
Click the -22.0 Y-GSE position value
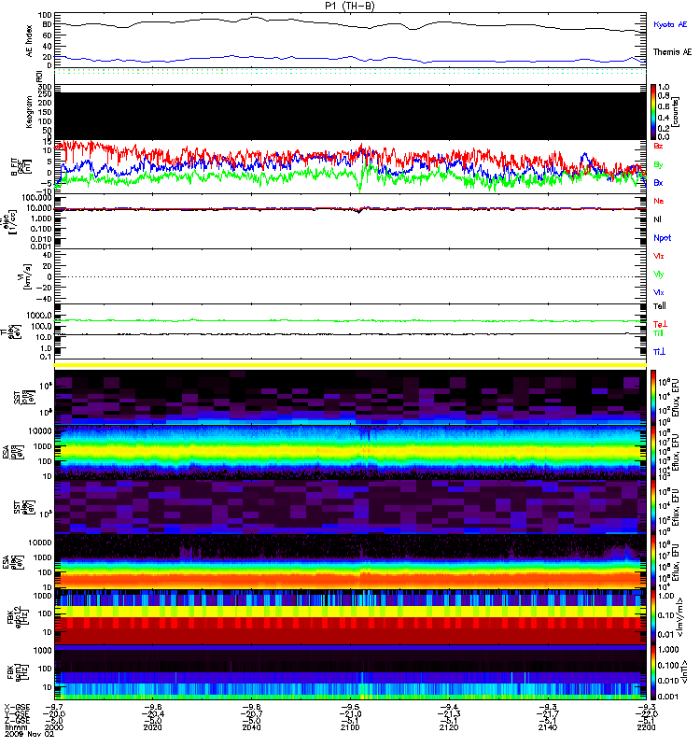click(x=646, y=714)
